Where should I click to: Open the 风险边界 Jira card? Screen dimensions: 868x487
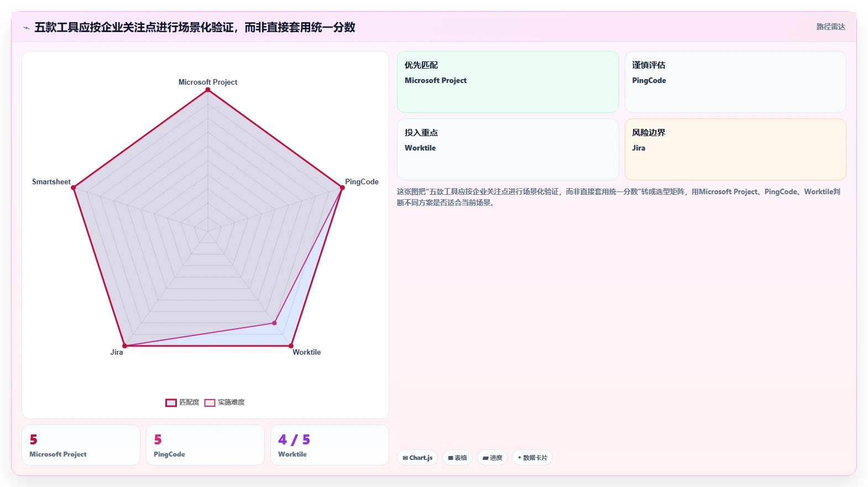(x=735, y=149)
